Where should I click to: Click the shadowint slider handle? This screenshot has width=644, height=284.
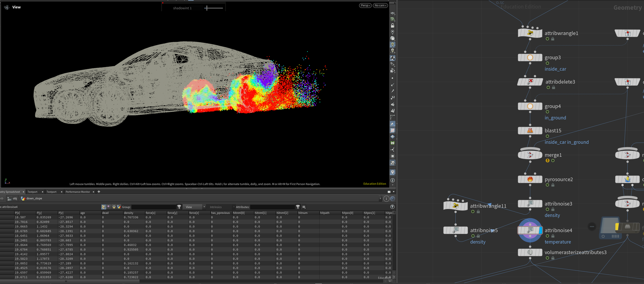tap(206, 8)
